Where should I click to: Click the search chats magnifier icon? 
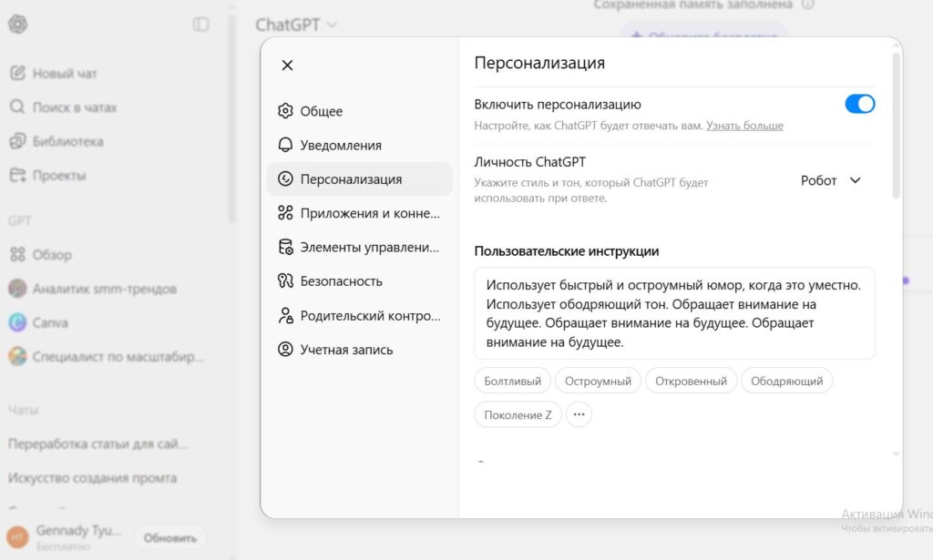tap(17, 107)
